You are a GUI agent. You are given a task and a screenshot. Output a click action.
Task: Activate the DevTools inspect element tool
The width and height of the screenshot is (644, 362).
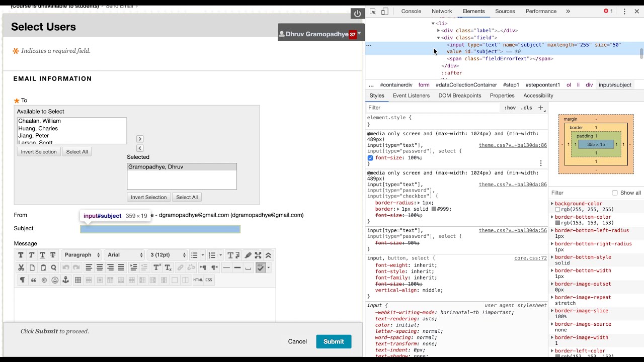click(x=373, y=11)
